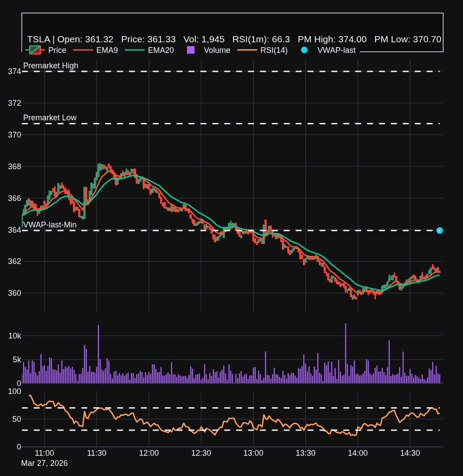Viewport: 463px width, 476px height.
Task: Click the 374 price axis label
Action: 14,71
